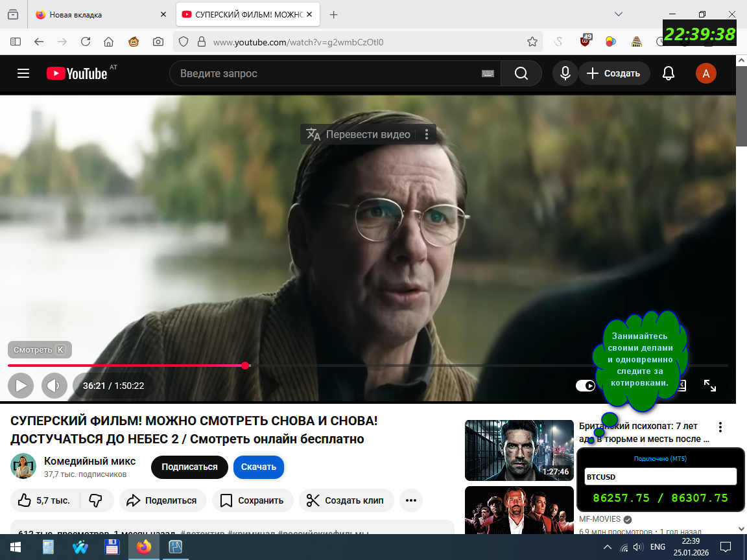Like the video with 5,7 тыс. likes
This screenshot has height=560, width=747.
44,500
